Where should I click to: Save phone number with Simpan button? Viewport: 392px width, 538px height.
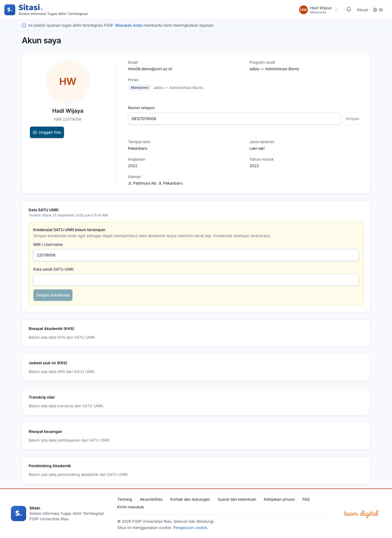tap(352, 119)
